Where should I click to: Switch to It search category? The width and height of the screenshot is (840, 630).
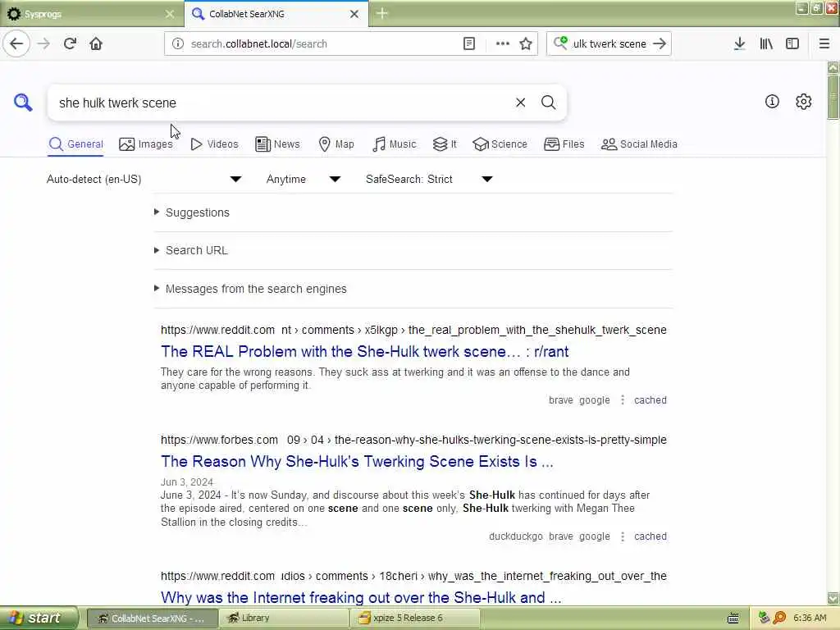pyautogui.click(x=445, y=144)
